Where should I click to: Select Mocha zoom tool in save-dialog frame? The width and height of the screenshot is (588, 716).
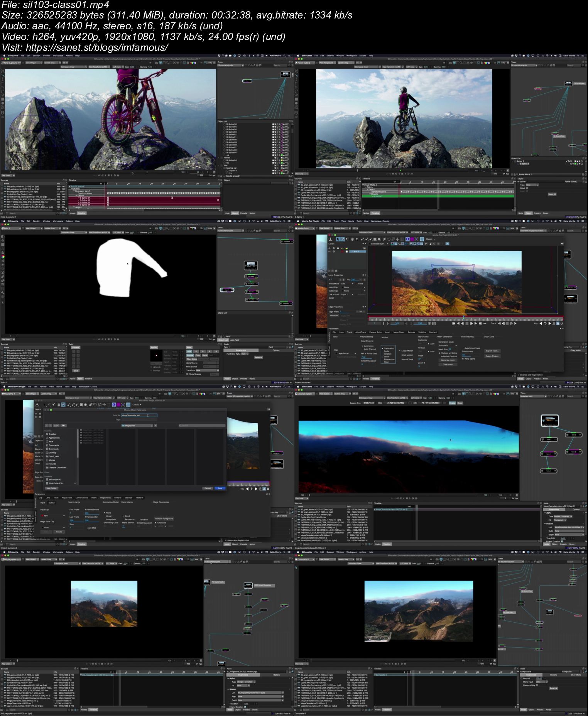(63, 405)
